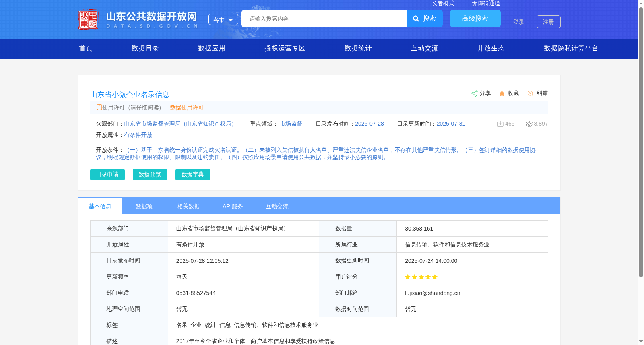
Task: Click email lujixiao@shandong.cn
Action: coord(433,293)
